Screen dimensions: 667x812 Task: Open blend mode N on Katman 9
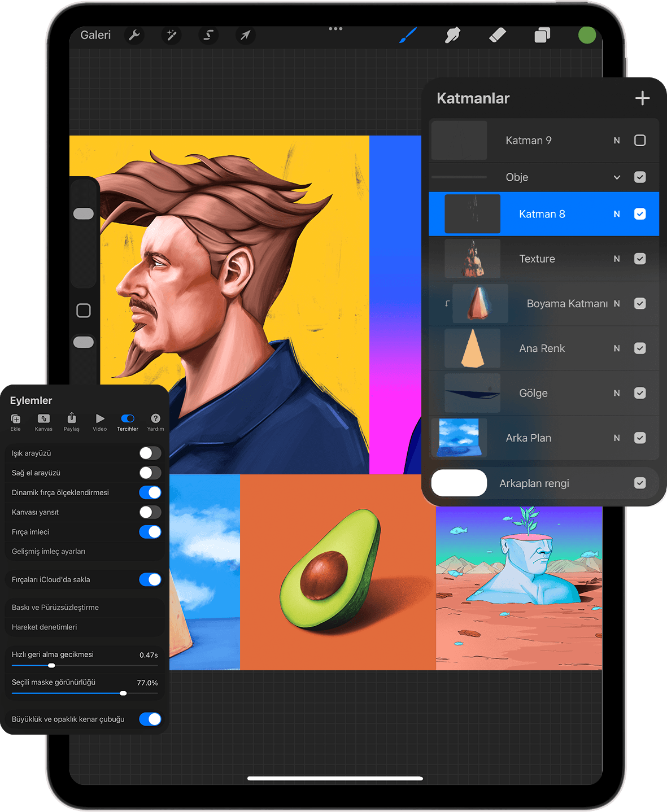(x=617, y=141)
